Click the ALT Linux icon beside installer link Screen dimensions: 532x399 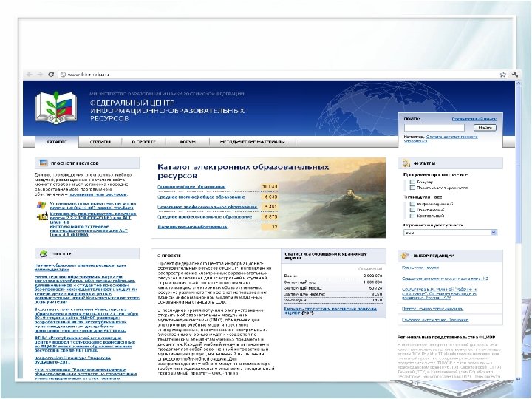[x=43, y=216]
